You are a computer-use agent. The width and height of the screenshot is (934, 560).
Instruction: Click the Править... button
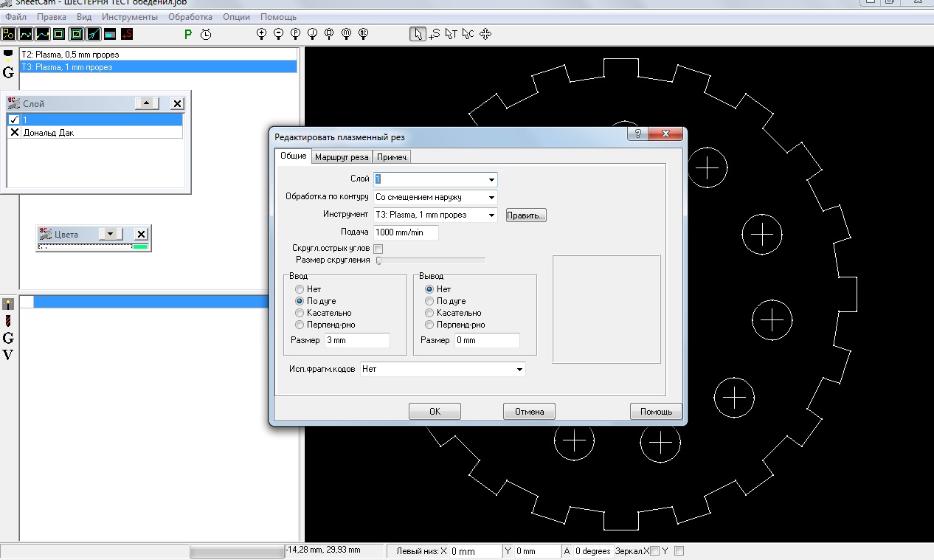[x=526, y=215]
